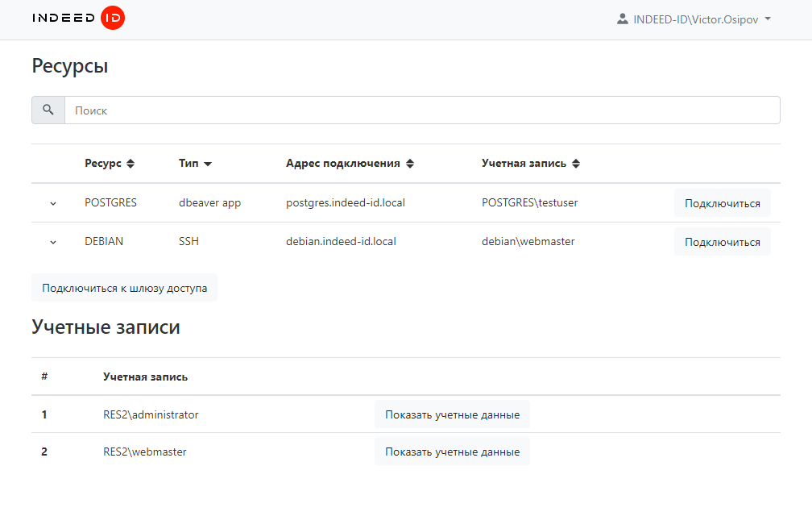Expand the DEBIAN resource row

53,242
